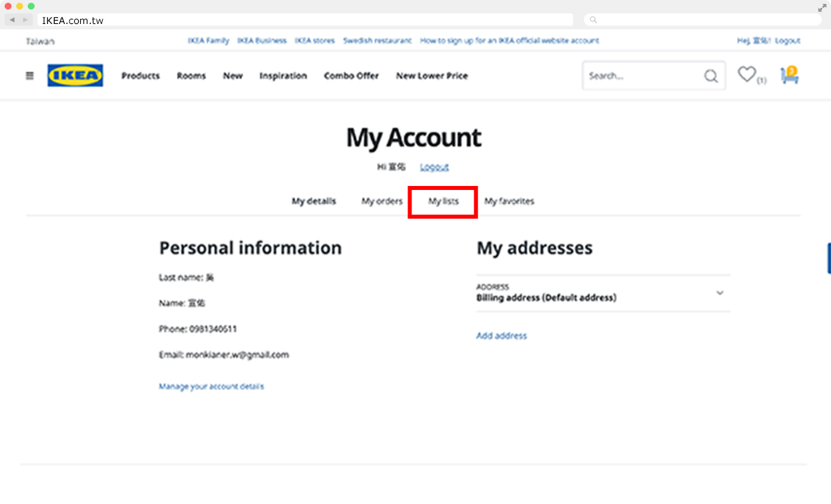The width and height of the screenshot is (831, 504).
Task: Click the browser forward arrow
Action: point(25,20)
